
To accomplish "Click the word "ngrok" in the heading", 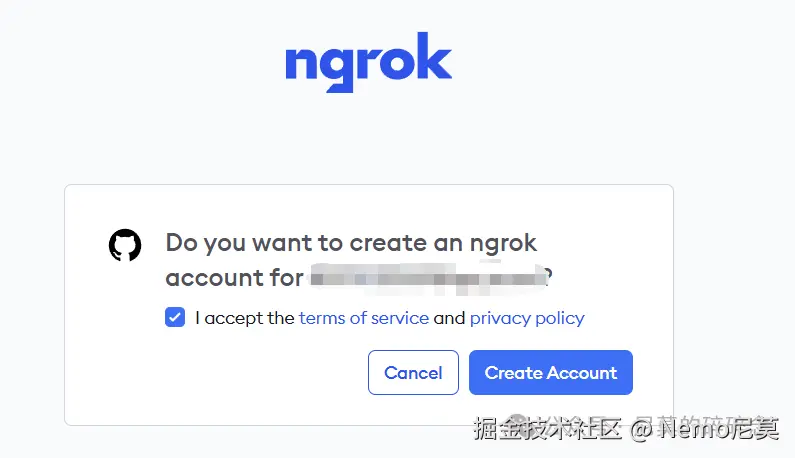I will click(x=503, y=244).
